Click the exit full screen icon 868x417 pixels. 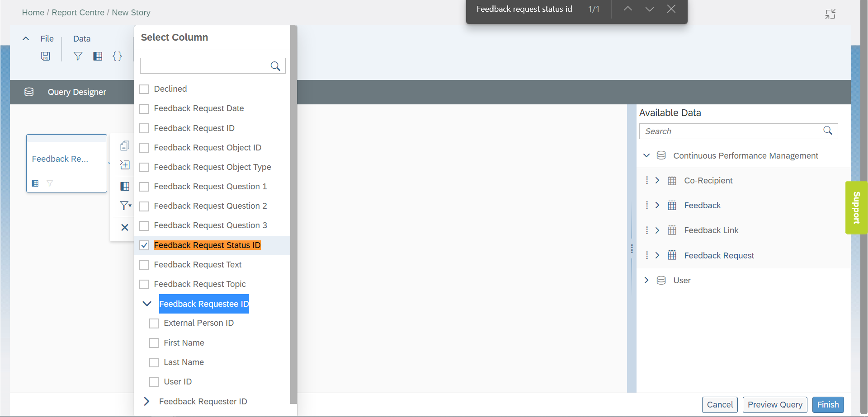point(830,14)
